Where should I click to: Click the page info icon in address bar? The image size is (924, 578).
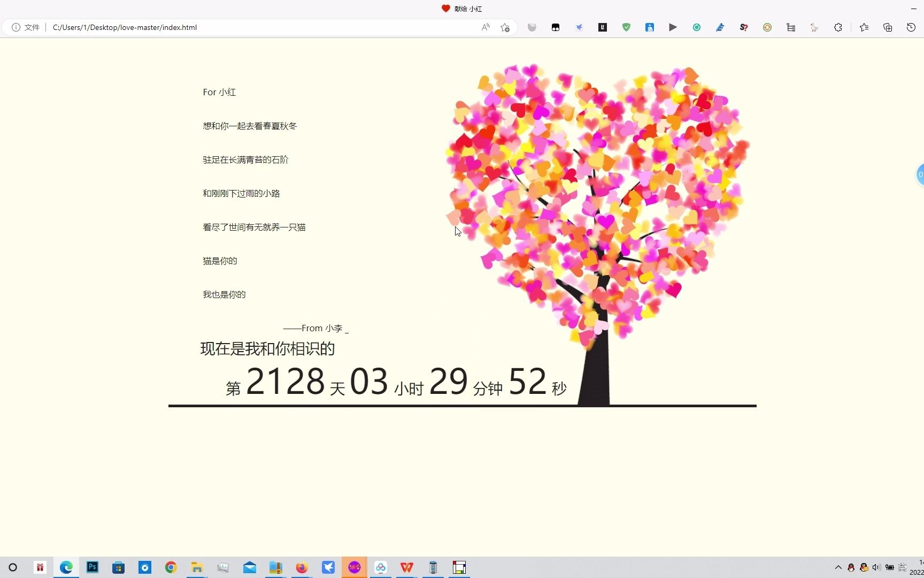16,27
